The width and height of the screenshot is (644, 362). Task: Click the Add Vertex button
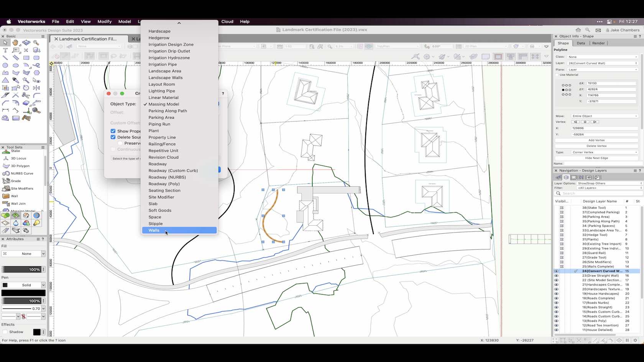click(596, 140)
